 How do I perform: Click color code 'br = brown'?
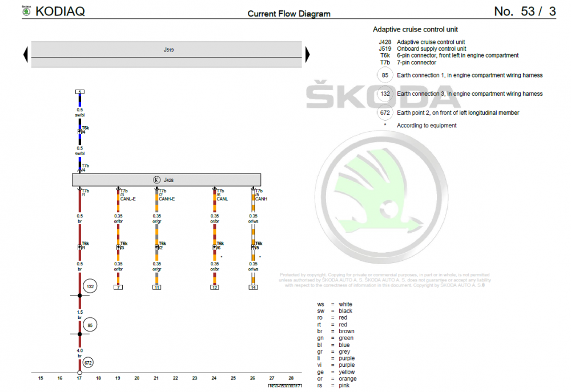coord(335,332)
